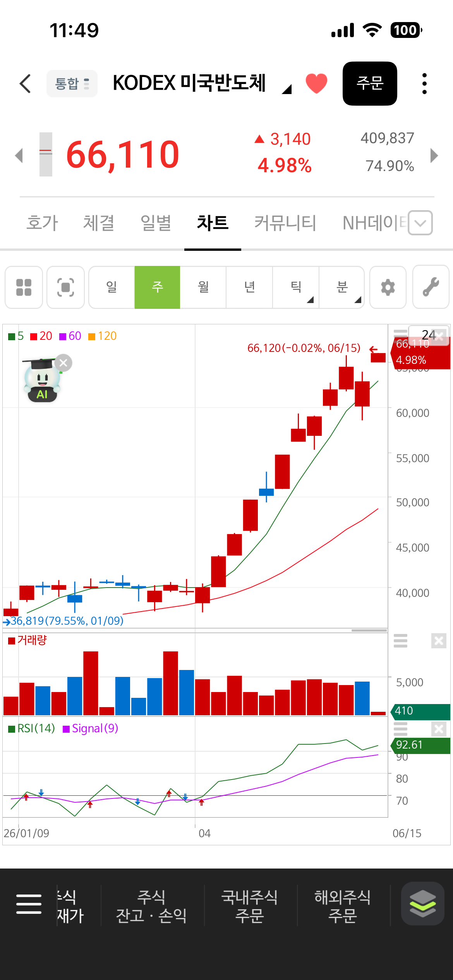Open the bottom hamburger main menu
This screenshot has width=453, height=980.
29,904
